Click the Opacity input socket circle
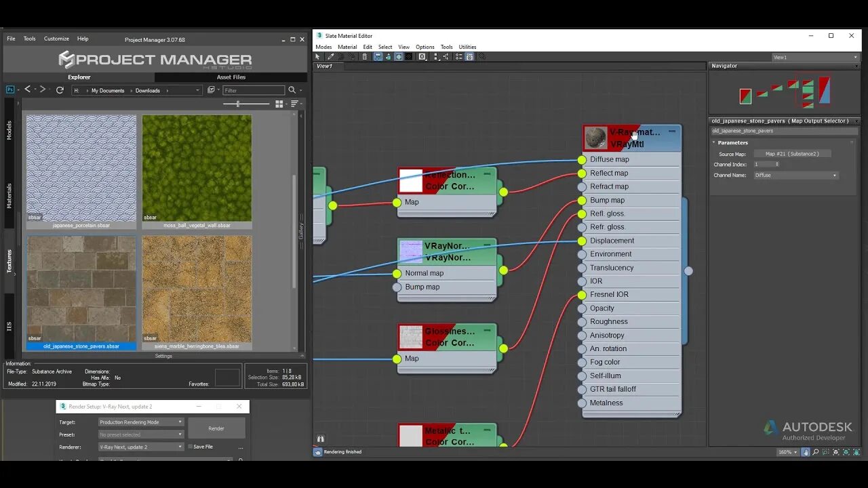The height and width of the screenshot is (488, 868). point(582,308)
